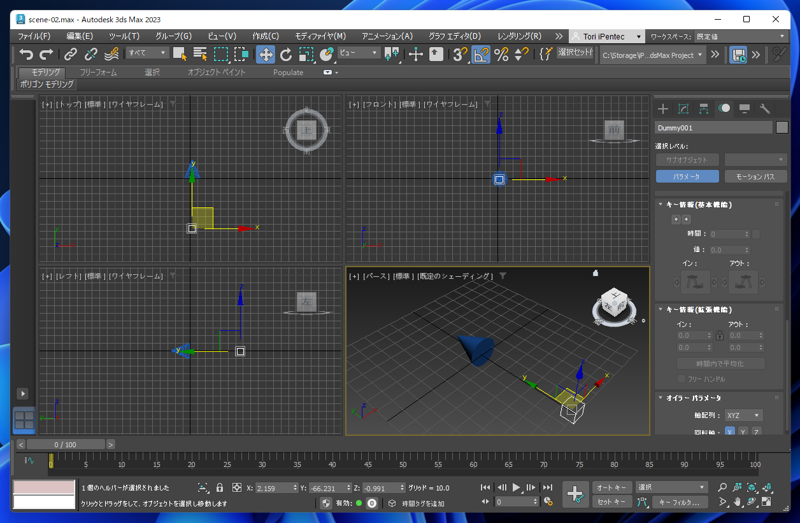The width and height of the screenshot is (800, 523).
Task: Expand the project path C:\Storage dropdown
Action: pyautogui.click(x=652, y=55)
